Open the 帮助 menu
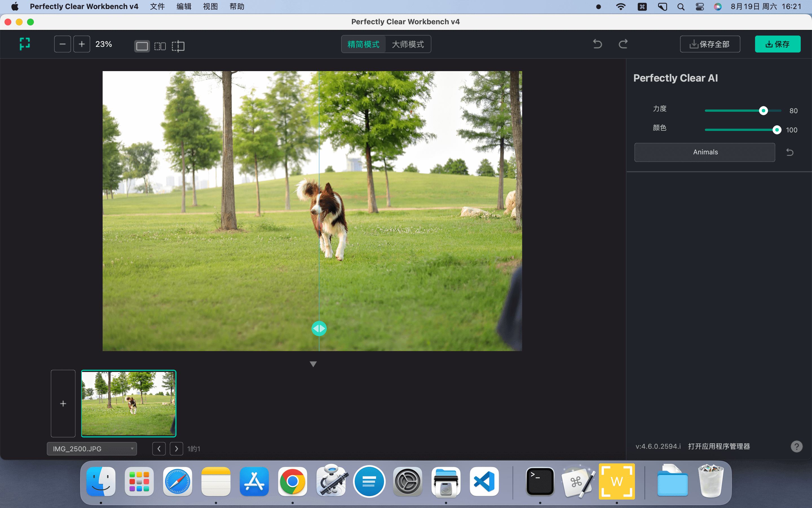The width and height of the screenshot is (812, 508). tap(237, 7)
